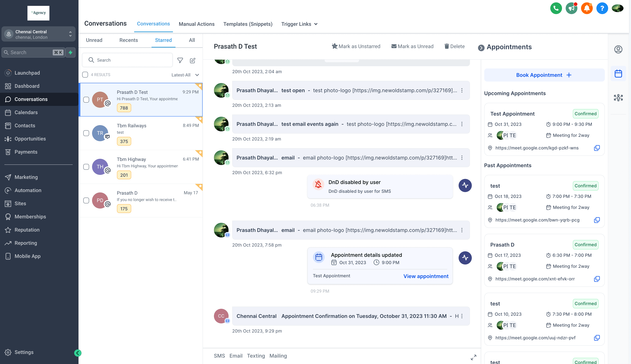Click the green phone dialer icon
This screenshot has height=364, width=631.
pyautogui.click(x=556, y=8)
